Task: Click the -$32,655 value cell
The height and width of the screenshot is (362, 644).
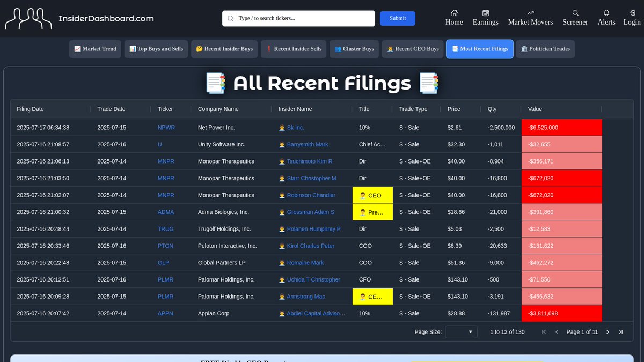Action: pos(562,144)
